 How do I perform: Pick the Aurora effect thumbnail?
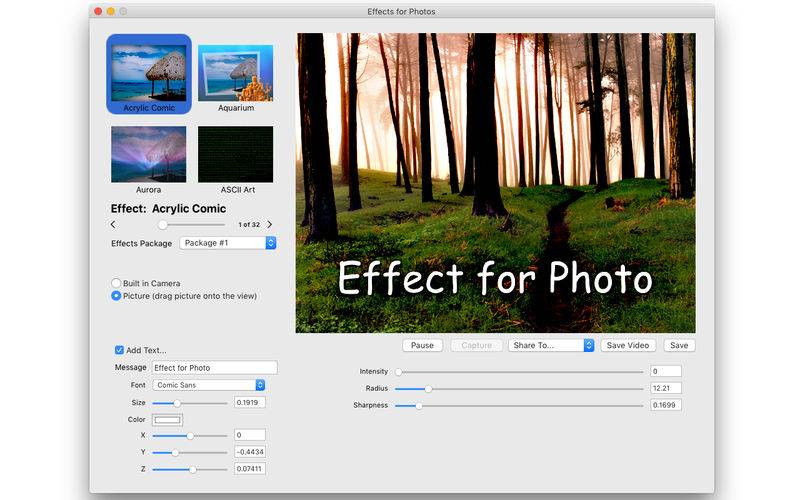pyautogui.click(x=148, y=155)
